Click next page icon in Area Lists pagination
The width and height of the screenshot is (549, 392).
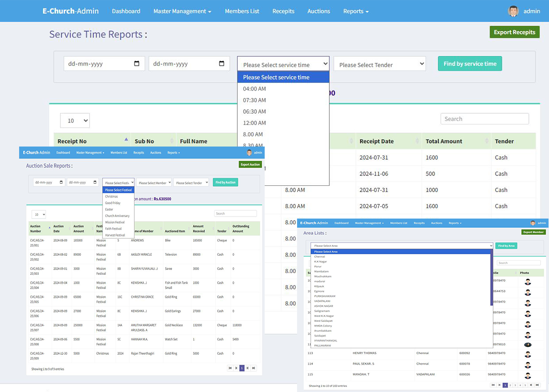click(532, 385)
